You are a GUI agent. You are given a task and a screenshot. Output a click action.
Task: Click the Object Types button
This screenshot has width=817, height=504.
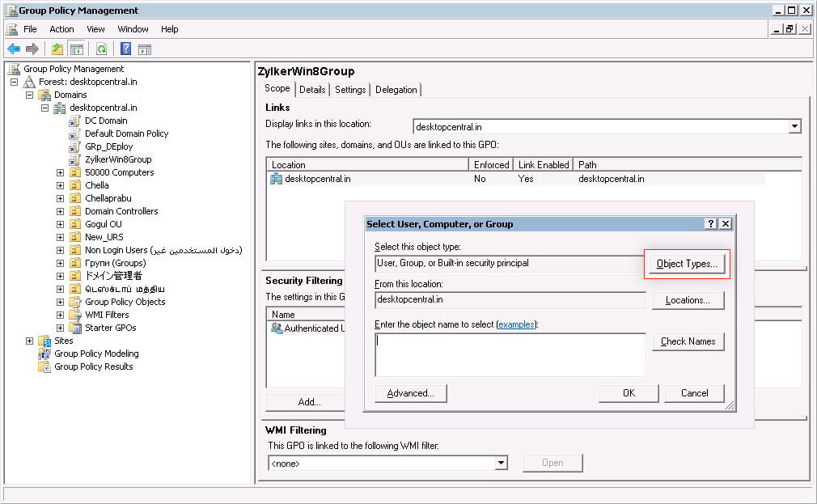(686, 263)
